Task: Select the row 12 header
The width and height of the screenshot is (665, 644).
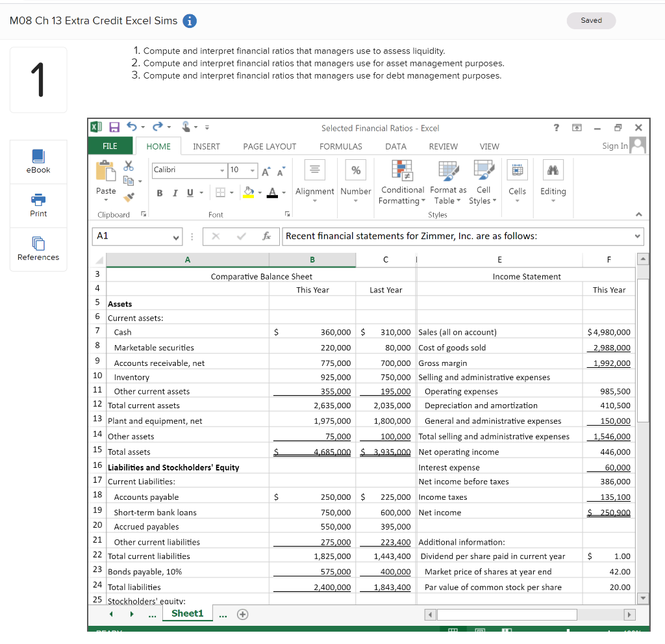Action: click(x=97, y=404)
